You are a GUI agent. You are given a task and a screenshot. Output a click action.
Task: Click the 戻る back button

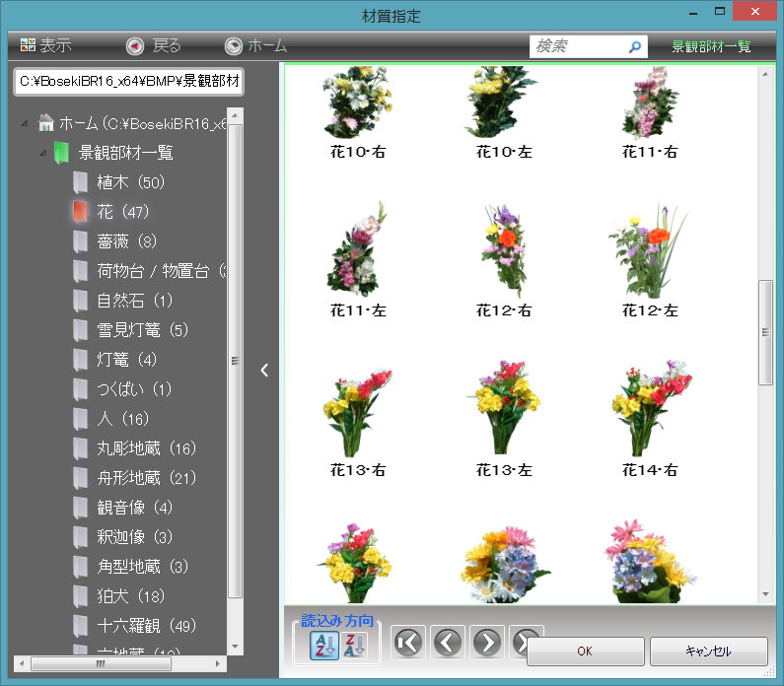point(154,46)
